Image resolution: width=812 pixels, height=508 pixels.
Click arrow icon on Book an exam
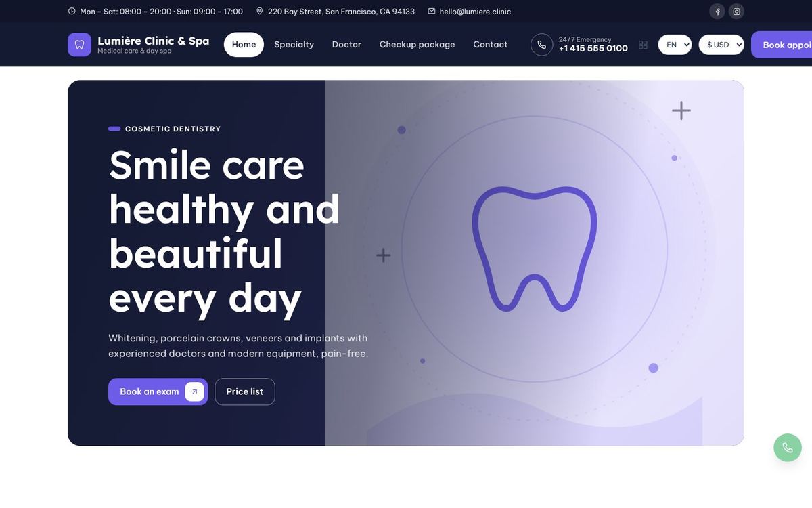(195, 391)
